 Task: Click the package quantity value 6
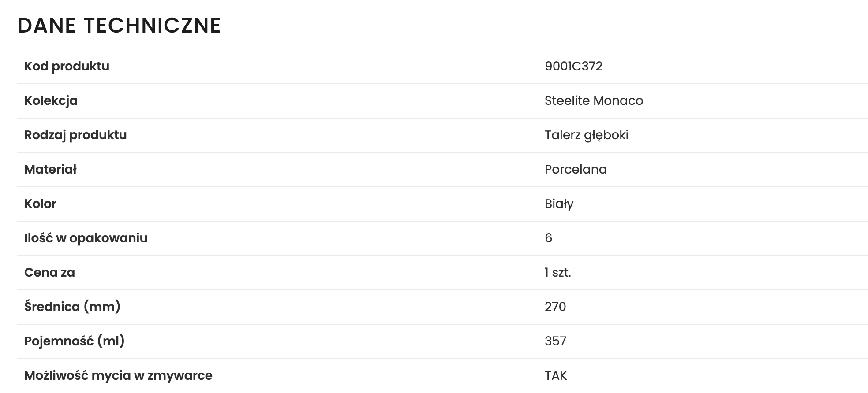(x=548, y=238)
